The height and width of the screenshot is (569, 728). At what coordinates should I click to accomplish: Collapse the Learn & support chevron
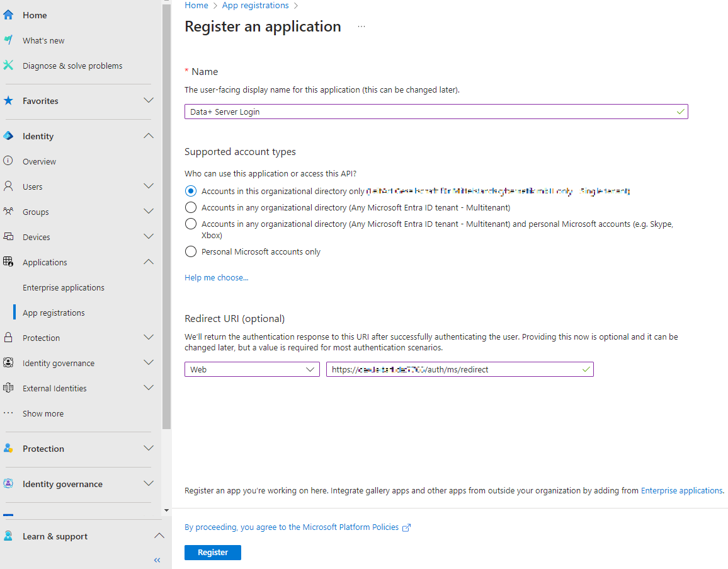click(x=159, y=536)
